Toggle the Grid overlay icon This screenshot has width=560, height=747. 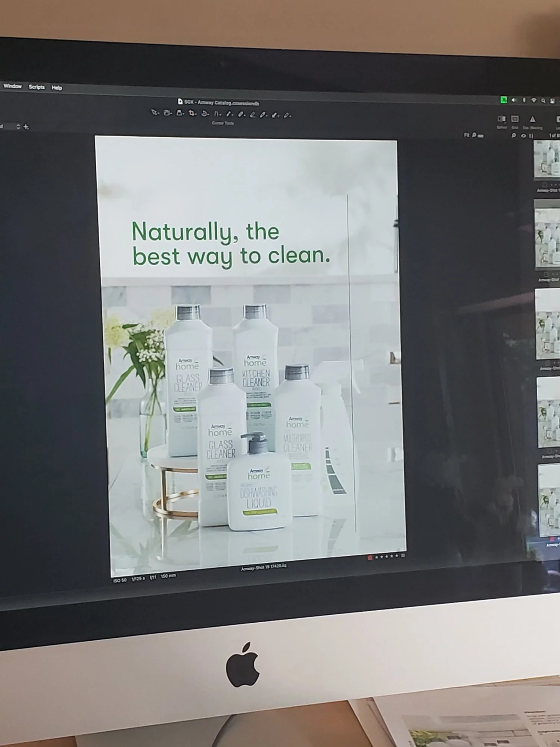(x=515, y=119)
